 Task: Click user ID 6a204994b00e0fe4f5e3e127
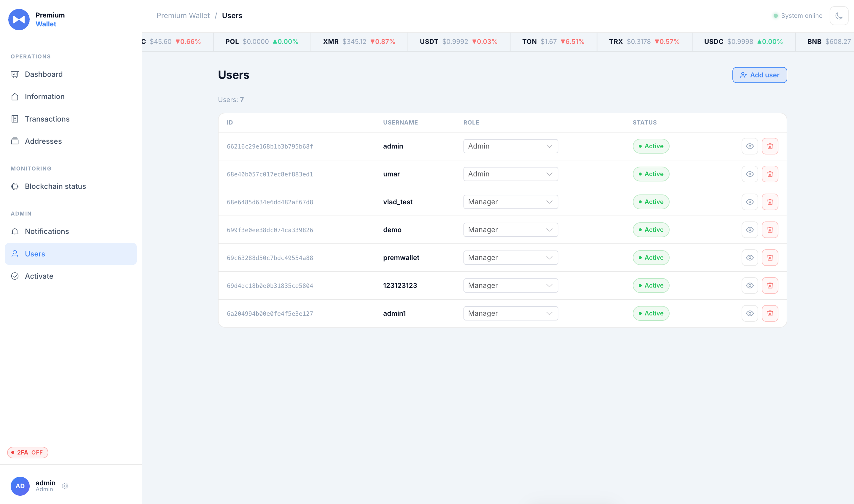tap(270, 313)
